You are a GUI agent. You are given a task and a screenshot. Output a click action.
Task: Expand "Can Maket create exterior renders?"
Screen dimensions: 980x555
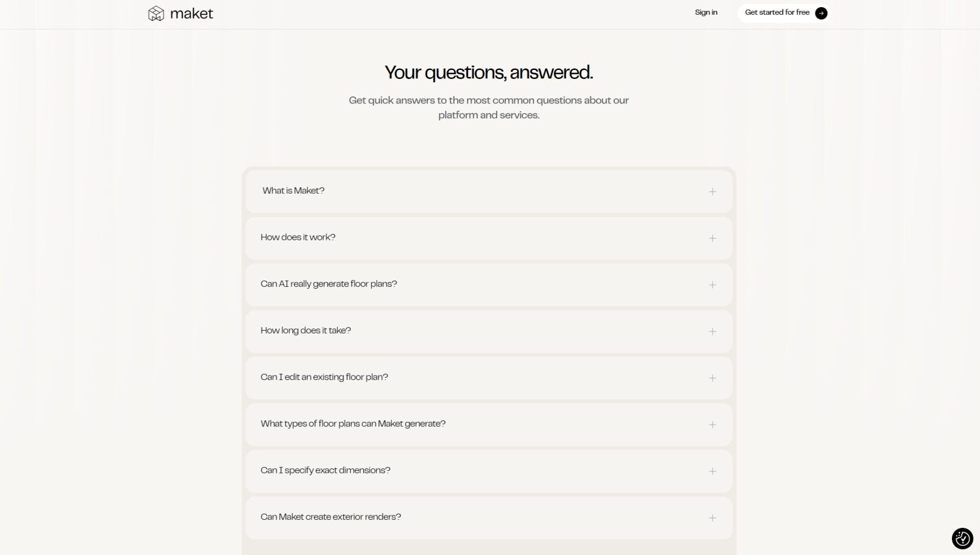point(331,517)
